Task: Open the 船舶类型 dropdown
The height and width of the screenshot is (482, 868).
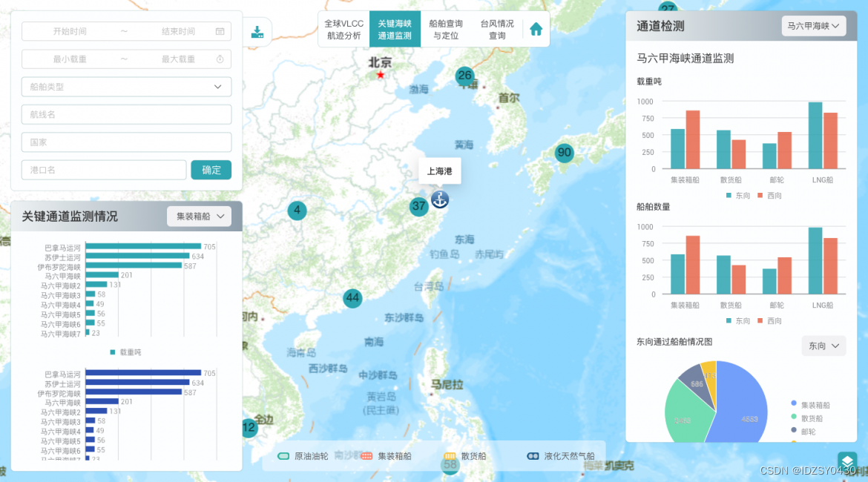Action: click(x=126, y=87)
